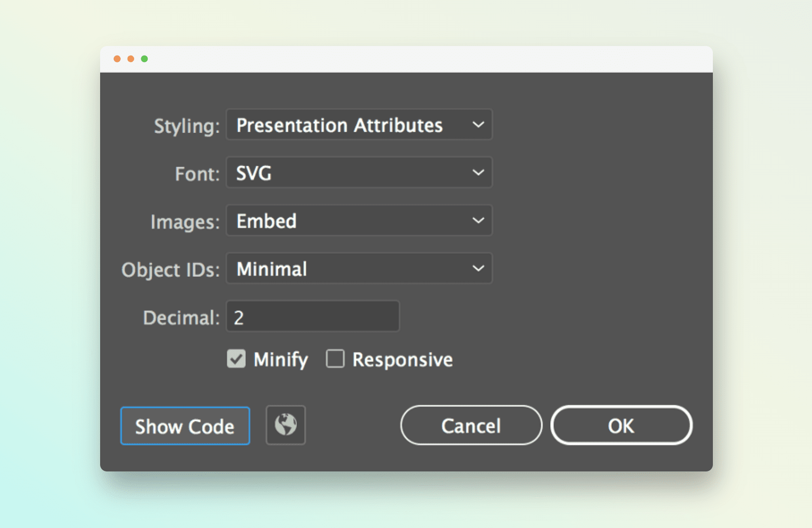
Task: Click the chevron arrow on Object IDs dropdown
Action: click(478, 269)
